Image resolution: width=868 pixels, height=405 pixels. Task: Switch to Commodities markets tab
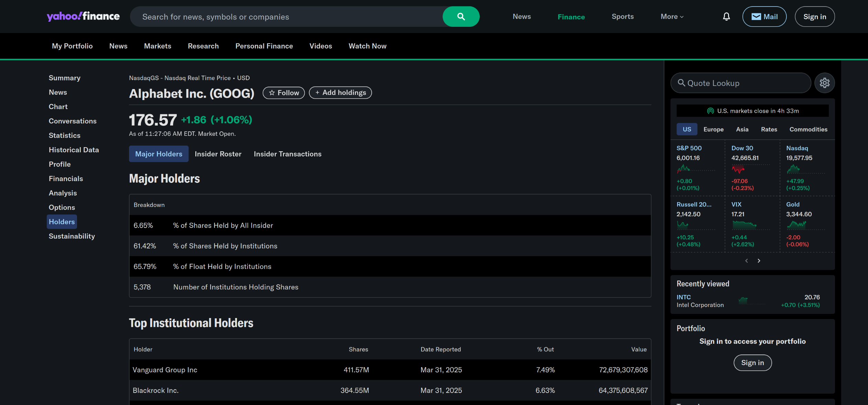tap(808, 129)
